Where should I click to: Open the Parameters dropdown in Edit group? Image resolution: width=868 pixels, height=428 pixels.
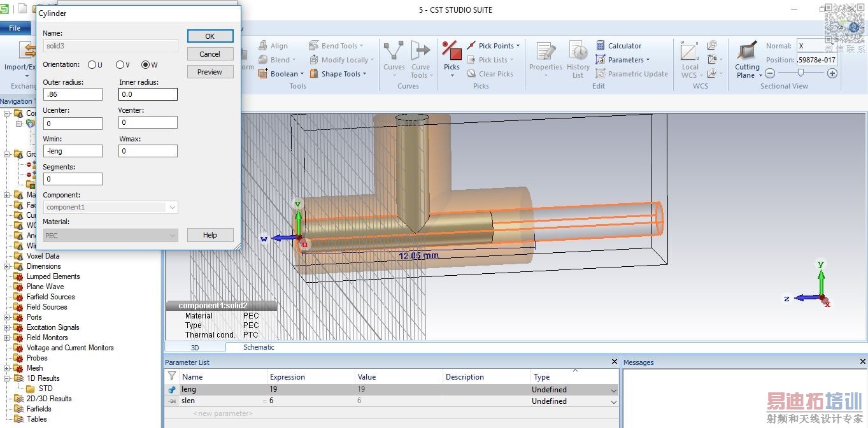click(623, 60)
